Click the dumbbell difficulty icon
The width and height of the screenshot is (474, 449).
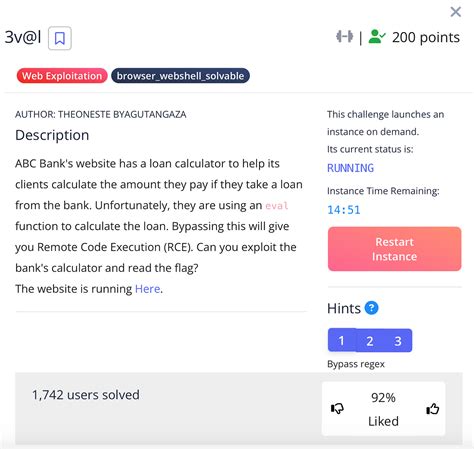344,37
